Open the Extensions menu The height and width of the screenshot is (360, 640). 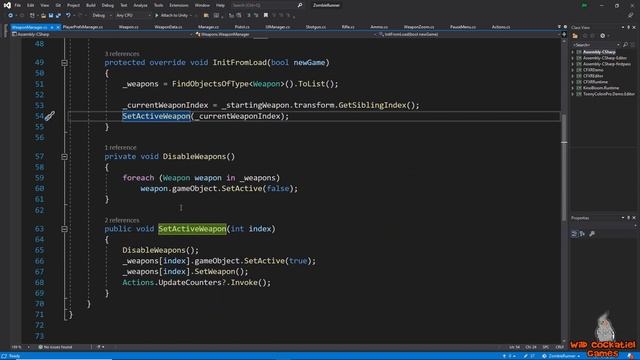click(x=179, y=5)
